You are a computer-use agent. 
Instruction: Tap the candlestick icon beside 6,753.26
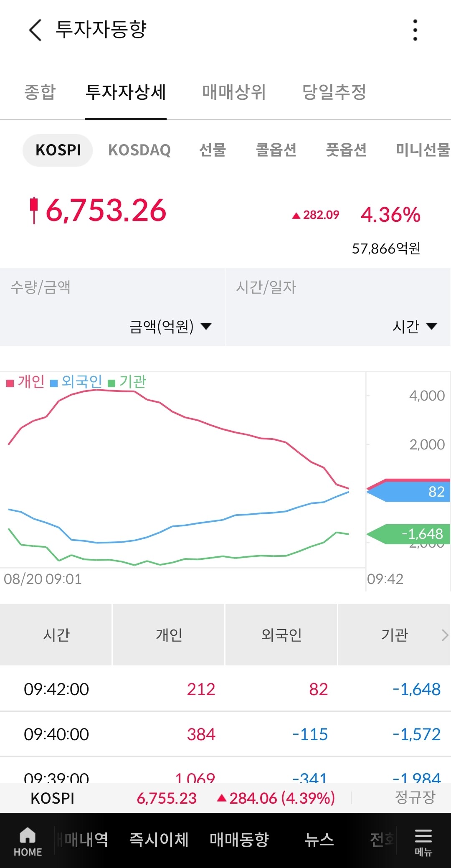click(x=34, y=210)
